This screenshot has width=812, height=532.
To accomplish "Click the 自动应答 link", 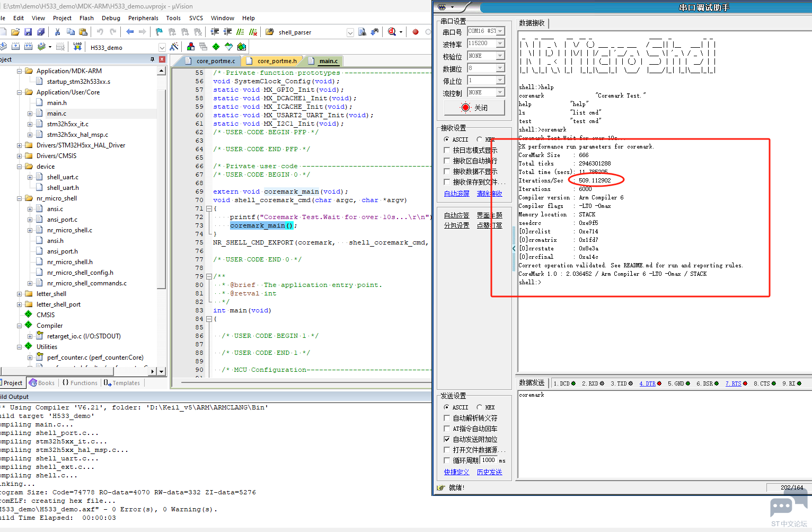I will (456, 215).
